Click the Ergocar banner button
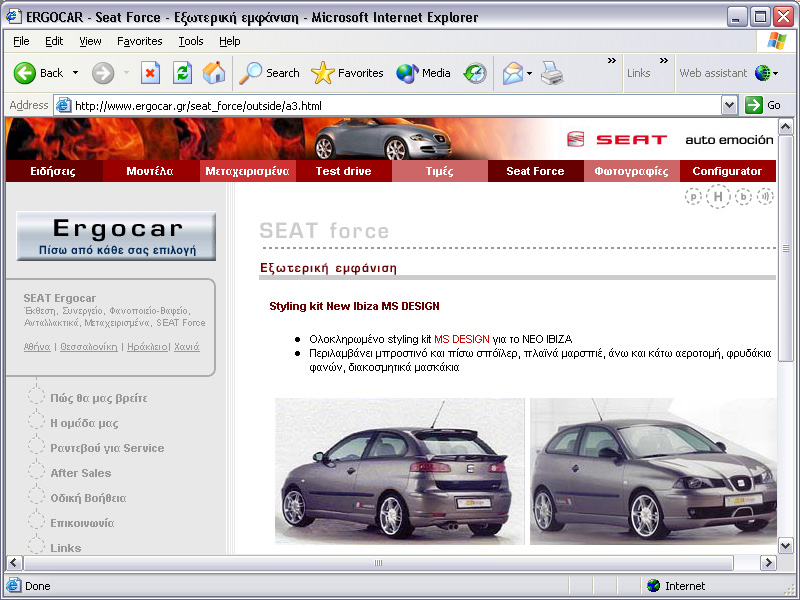This screenshot has height=600, width=800. (x=116, y=236)
